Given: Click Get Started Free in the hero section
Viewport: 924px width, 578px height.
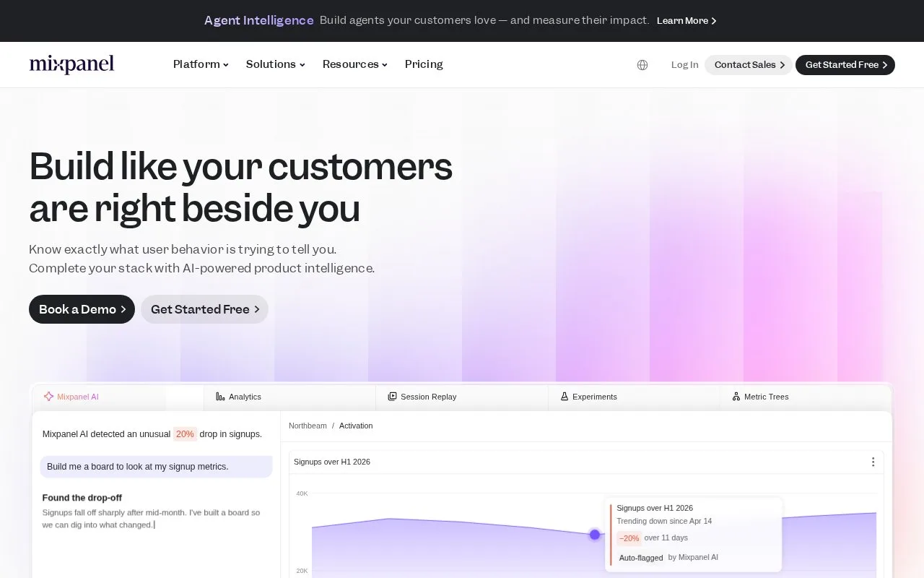Looking at the screenshot, I should pos(204,309).
